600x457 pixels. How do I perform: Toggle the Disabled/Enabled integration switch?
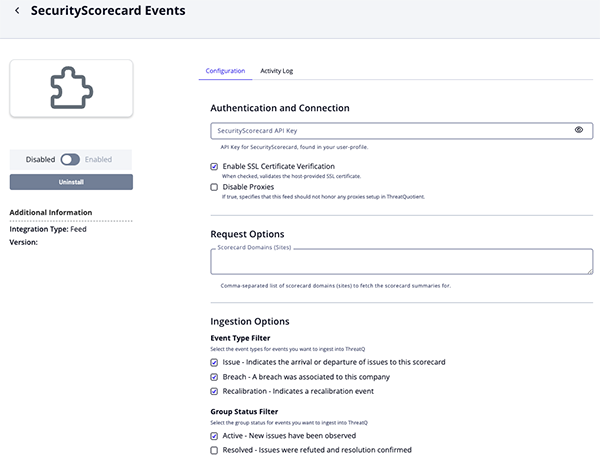click(x=70, y=159)
